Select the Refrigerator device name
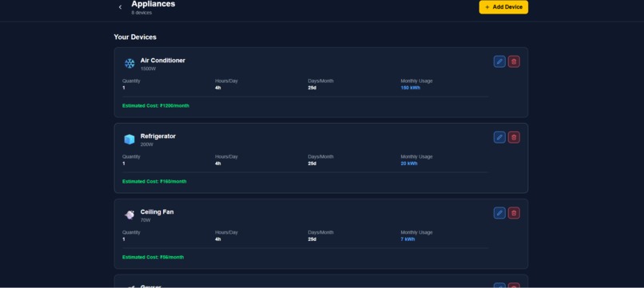Viewport: 644px width, 288px height. [x=157, y=136]
